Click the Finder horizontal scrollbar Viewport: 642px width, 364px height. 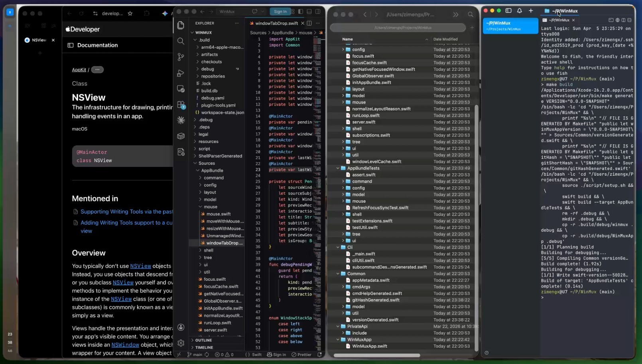pyautogui.click(x=377, y=355)
